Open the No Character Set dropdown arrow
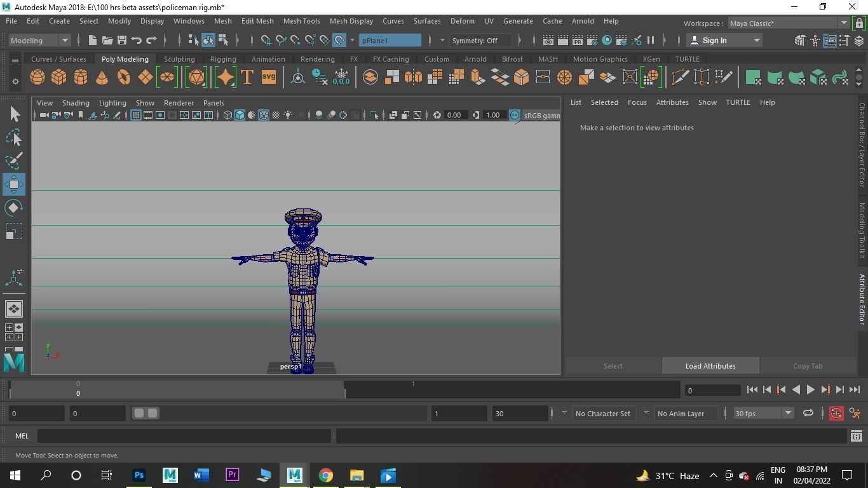This screenshot has height=488, width=868. 564,413
